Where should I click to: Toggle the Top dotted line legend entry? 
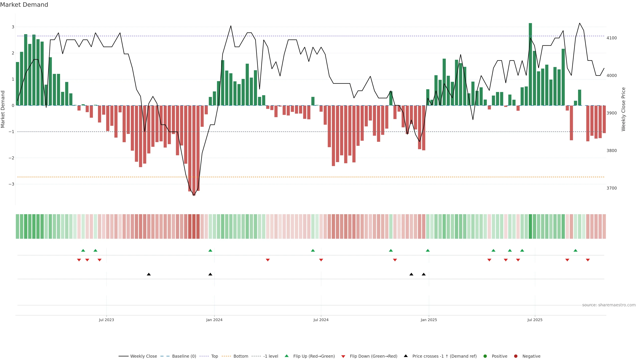pos(214,356)
